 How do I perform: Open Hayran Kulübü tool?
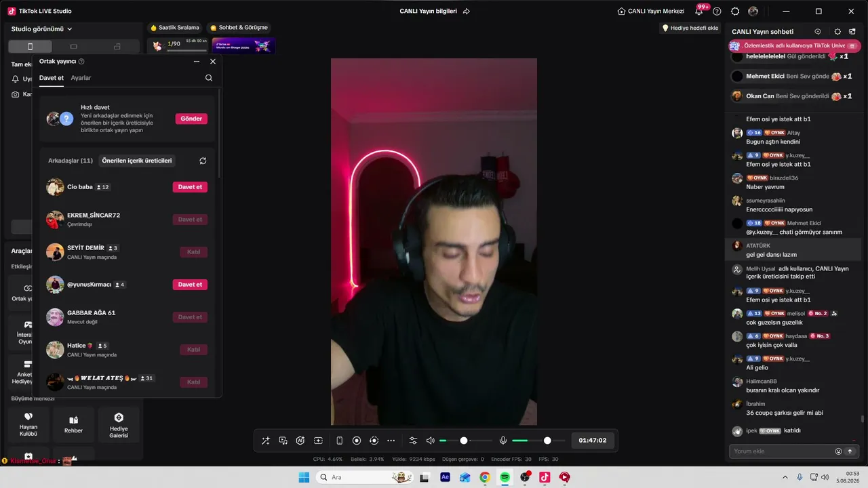(x=28, y=424)
